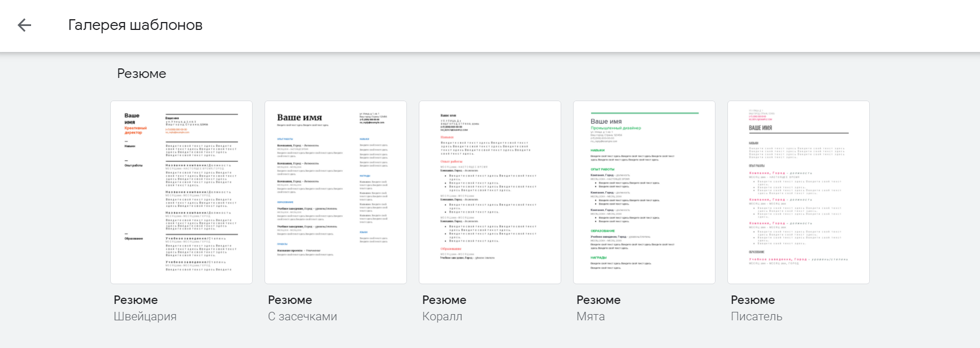
Task: Click the Резюме section heading
Action: [141, 74]
